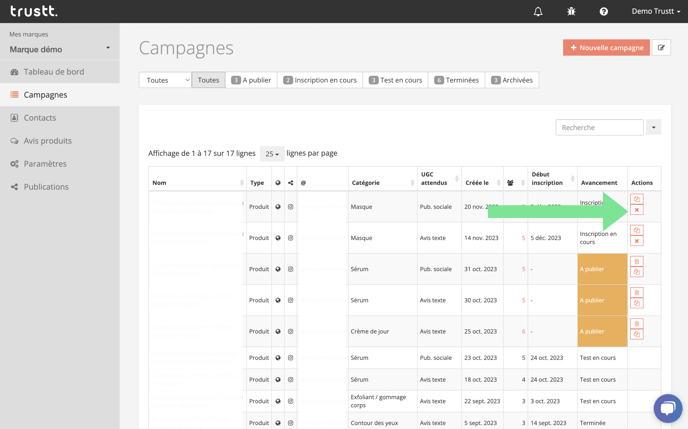Duplicate the first Masque campaign
The height and width of the screenshot is (429, 688).
tap(637, 200)
